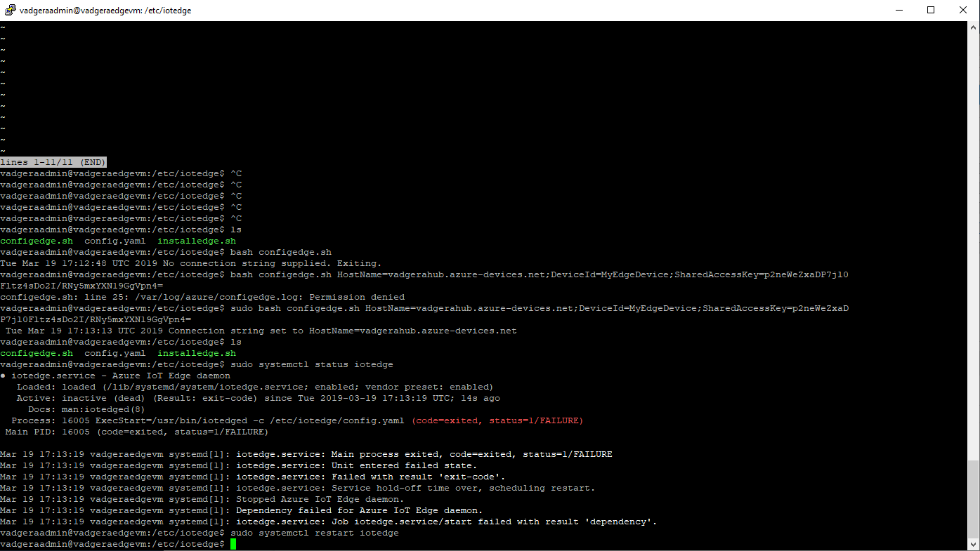Click the 'Permission denied' log error line
980x551 pixels.
[x=202, y=297]
